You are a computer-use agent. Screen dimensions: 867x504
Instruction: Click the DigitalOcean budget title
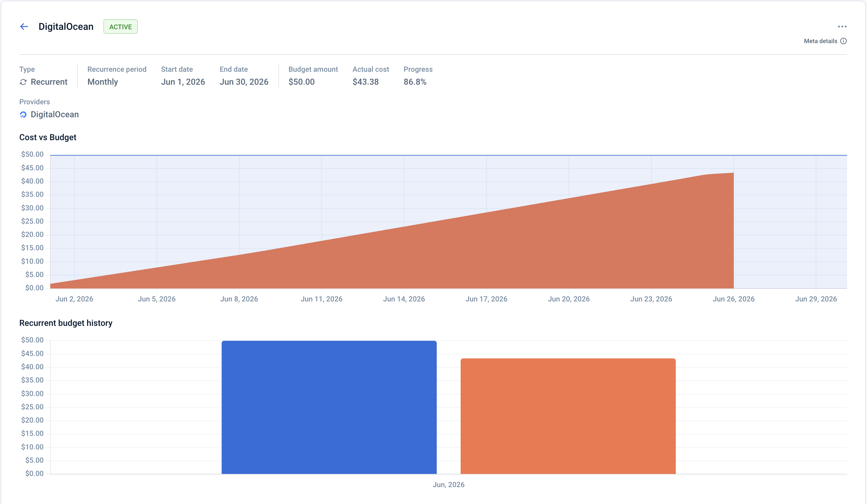pos(66,27)
